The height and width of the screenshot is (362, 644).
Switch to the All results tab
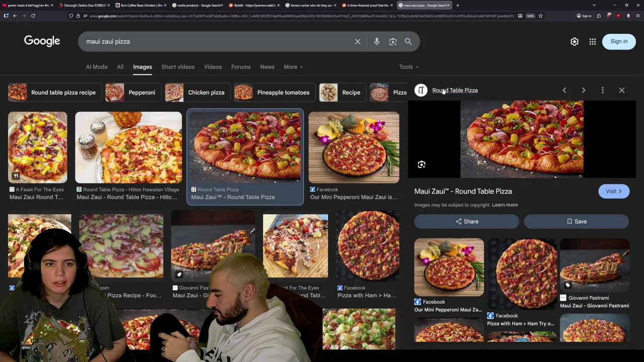click(120, 67)
